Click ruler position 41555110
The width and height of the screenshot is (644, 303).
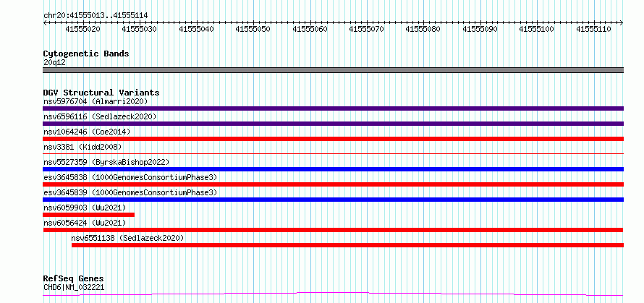click(594, 29)
